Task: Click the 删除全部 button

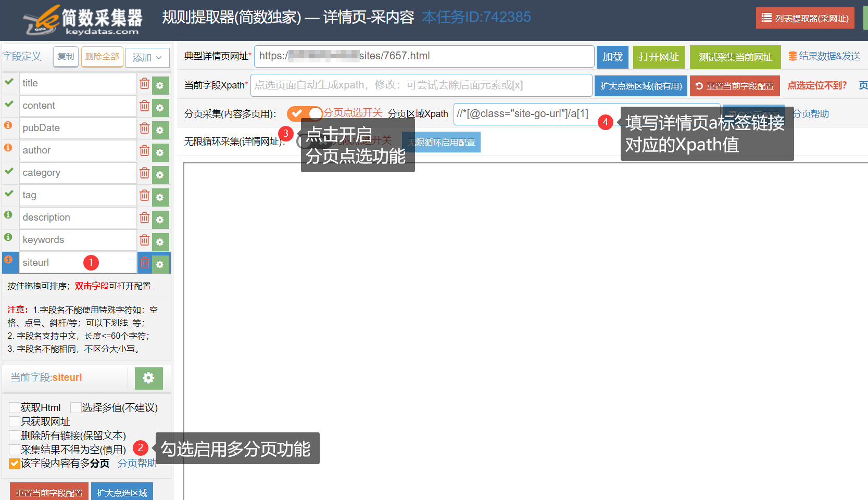Action: (x=102, y=57)
